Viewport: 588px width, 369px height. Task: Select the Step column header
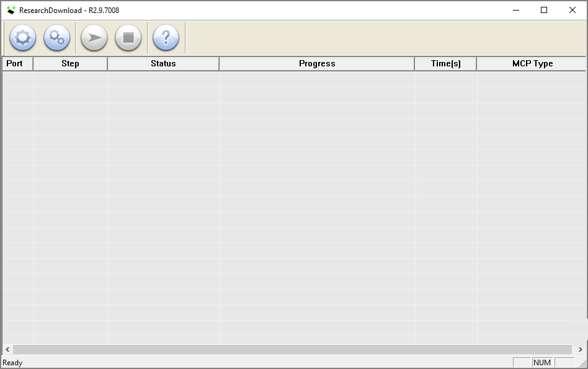[70, 63]
